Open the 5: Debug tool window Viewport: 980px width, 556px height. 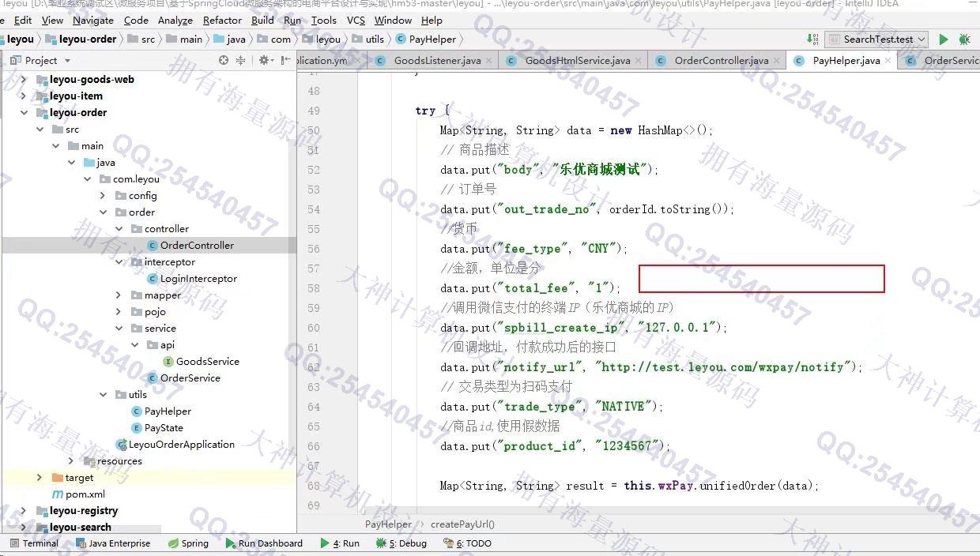tap(401, 543)
